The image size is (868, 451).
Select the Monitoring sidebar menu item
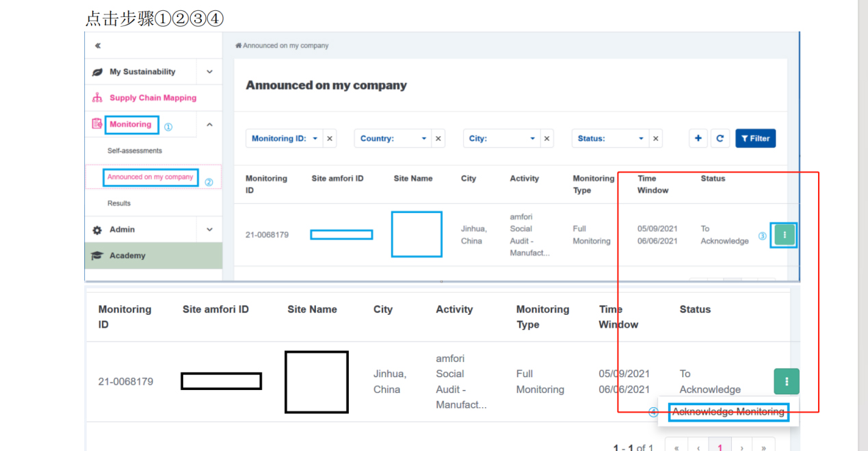(131, 125)
